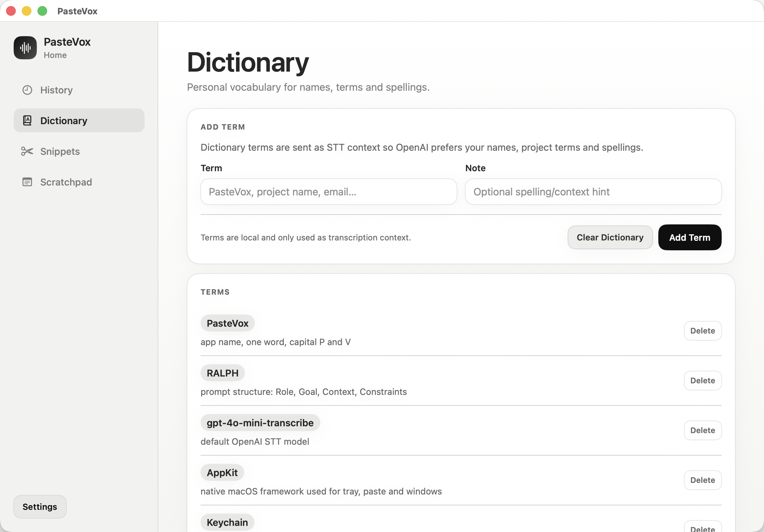Select the Dictionary sidebar item

coord(79,120)
